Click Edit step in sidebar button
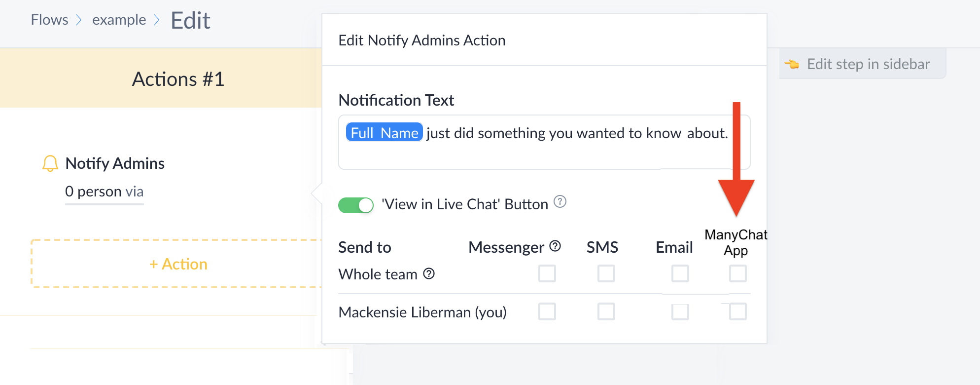This screenshot has width=980, height=385. coord(863,64)
